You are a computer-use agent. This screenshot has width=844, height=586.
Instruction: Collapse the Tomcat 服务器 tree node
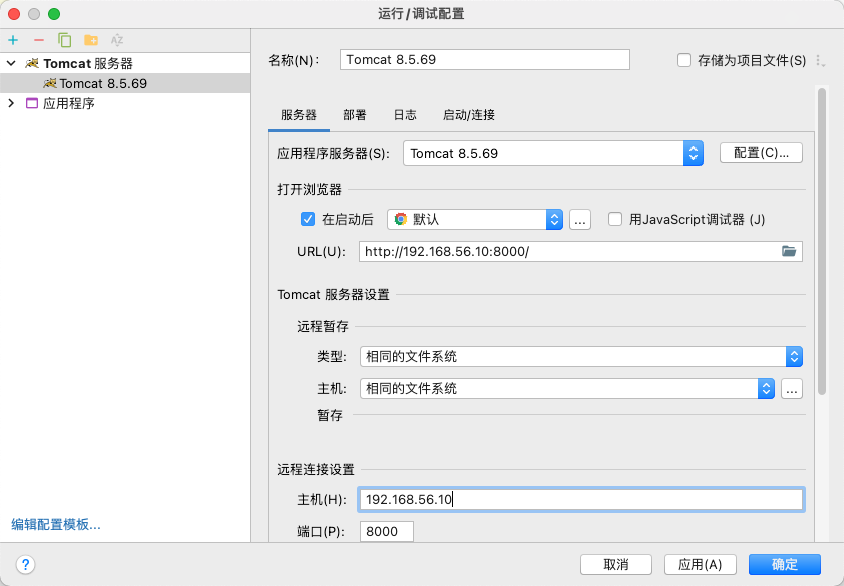point(11,63)
